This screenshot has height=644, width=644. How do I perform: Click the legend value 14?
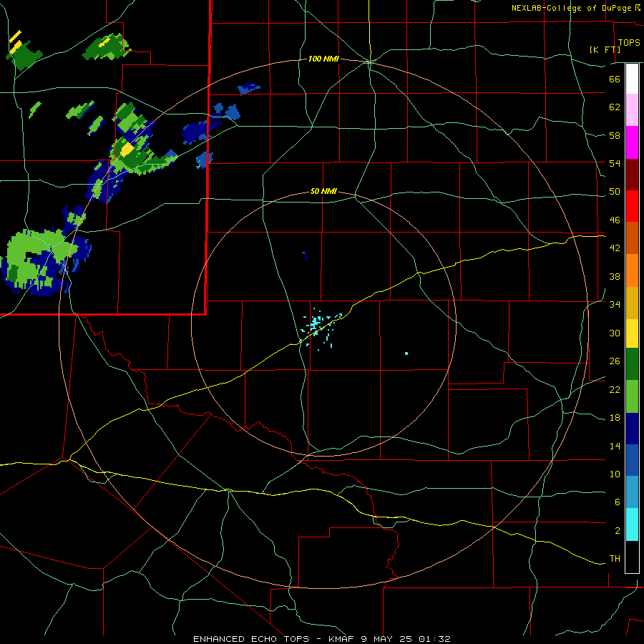click(x=615, y=447)
